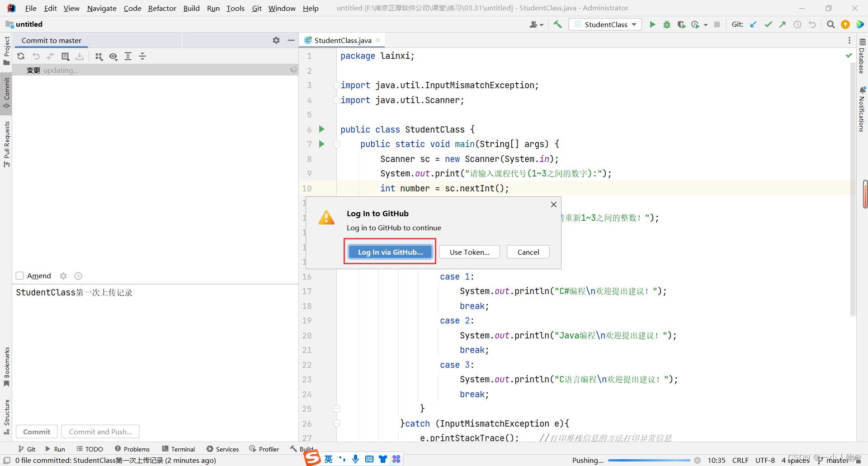
Task: Fold catch block marker at line 26
Action: [x=336, y=423]
